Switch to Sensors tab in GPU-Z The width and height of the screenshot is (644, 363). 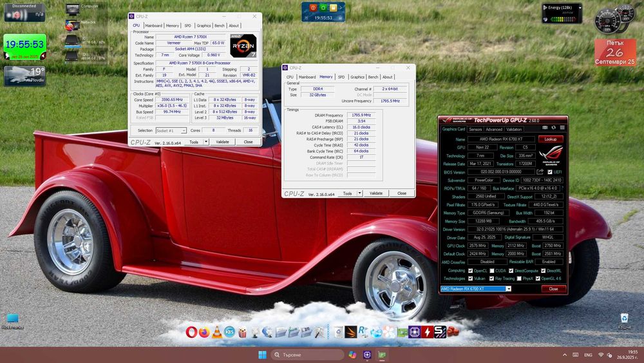(475, 129)
